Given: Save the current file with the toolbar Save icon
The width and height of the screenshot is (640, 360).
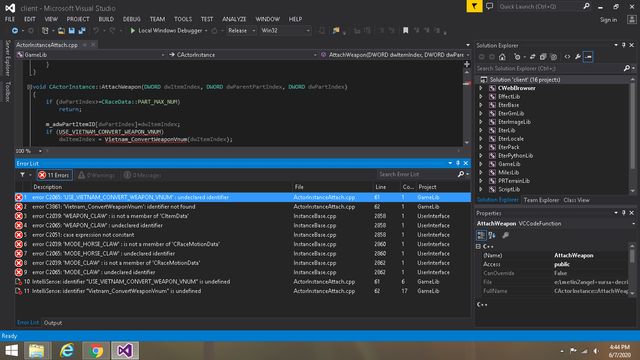Looking at the screenshot, I should coord(72,31).
